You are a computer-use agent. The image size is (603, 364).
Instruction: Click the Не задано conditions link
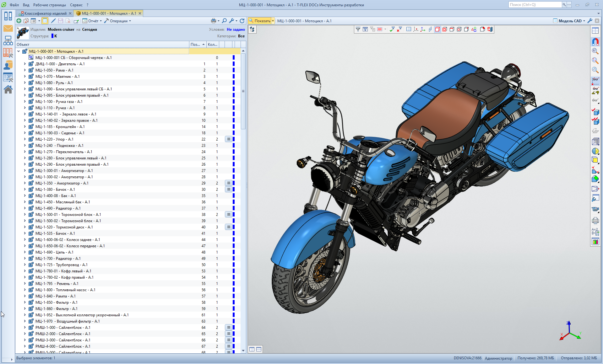[236, 29]
